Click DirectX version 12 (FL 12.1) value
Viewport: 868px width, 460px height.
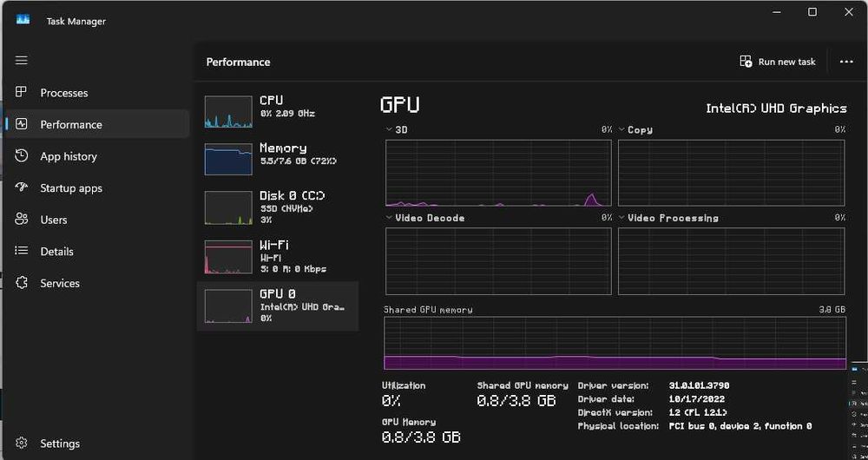click(x=698, y=412)
